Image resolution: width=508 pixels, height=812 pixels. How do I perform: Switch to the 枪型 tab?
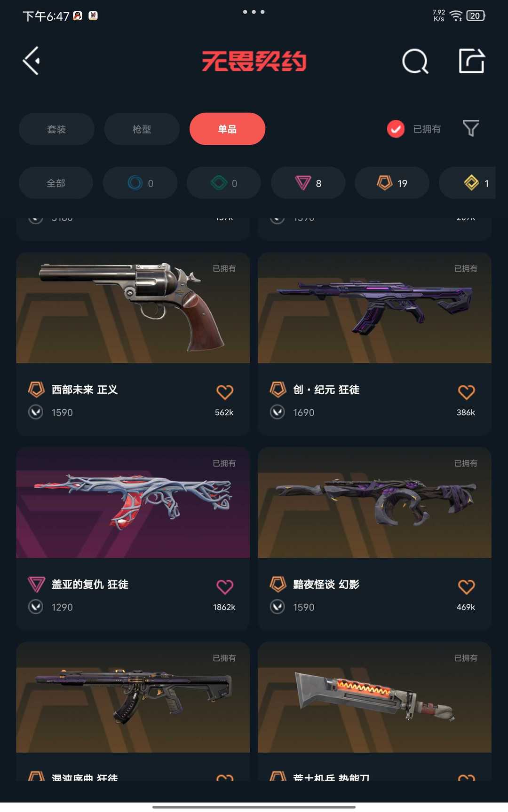142,129
